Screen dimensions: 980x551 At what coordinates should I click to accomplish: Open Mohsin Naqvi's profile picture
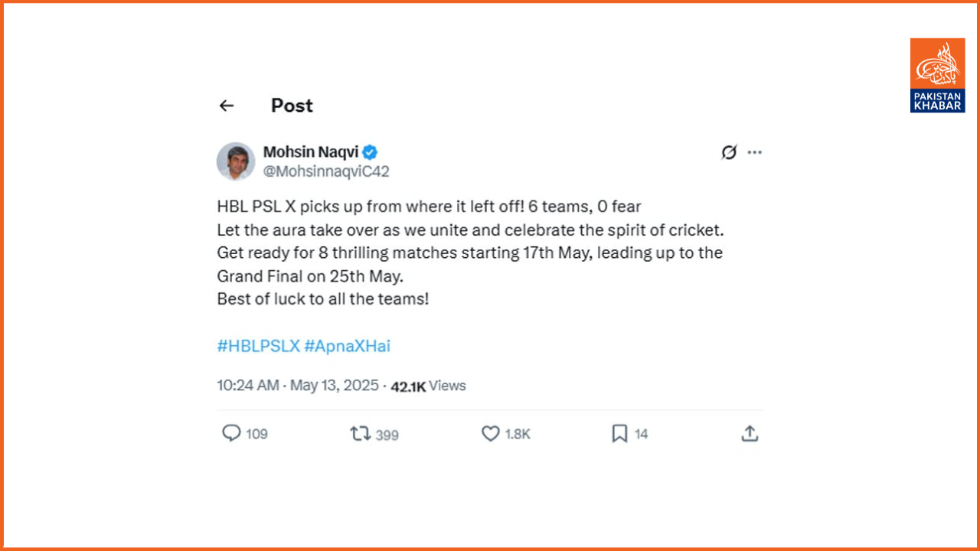(x=236, y=161)
